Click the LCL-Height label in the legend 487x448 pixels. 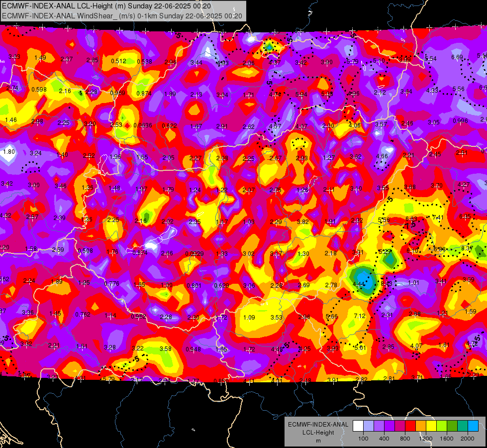318,433
